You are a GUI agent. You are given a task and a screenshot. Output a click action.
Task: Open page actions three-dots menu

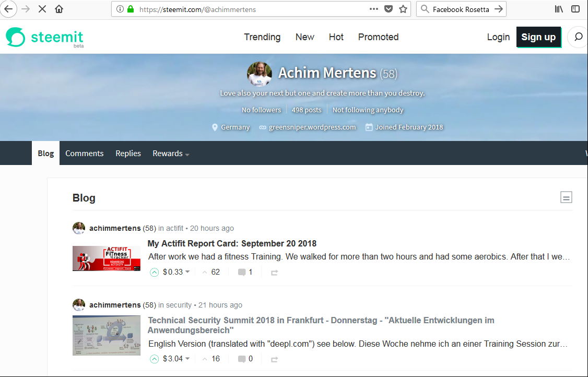[374, 9]
